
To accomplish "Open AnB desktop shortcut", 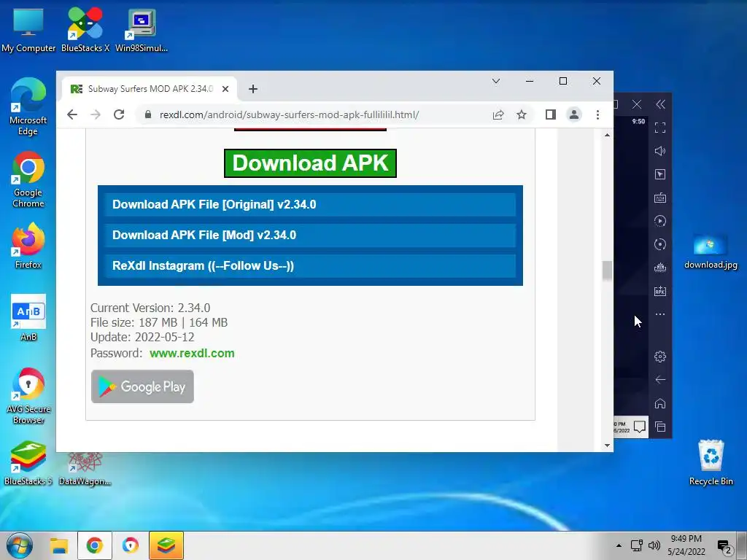I will tap(28, 318).
